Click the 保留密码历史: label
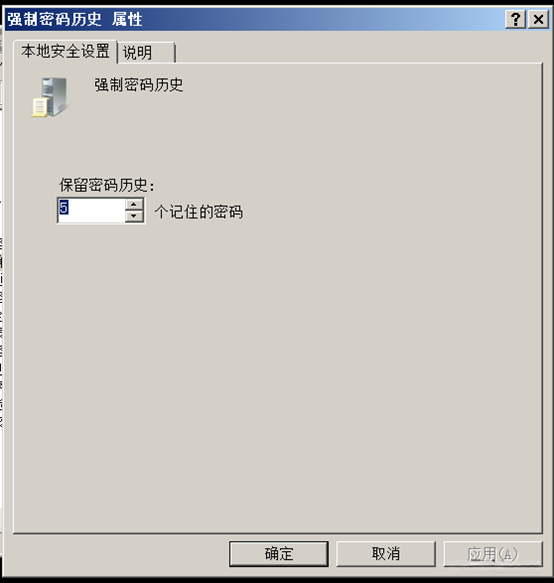The height and width of the screenshot is (583, 554). [x=106, y=185]
